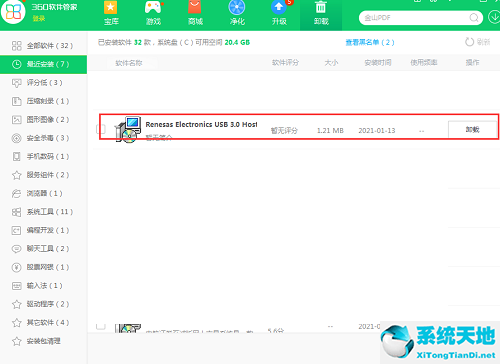Image resolution: width=500 pixels, height=364 pixels.
Task: Click the 暂无评分 rating text
Action: 284,130
